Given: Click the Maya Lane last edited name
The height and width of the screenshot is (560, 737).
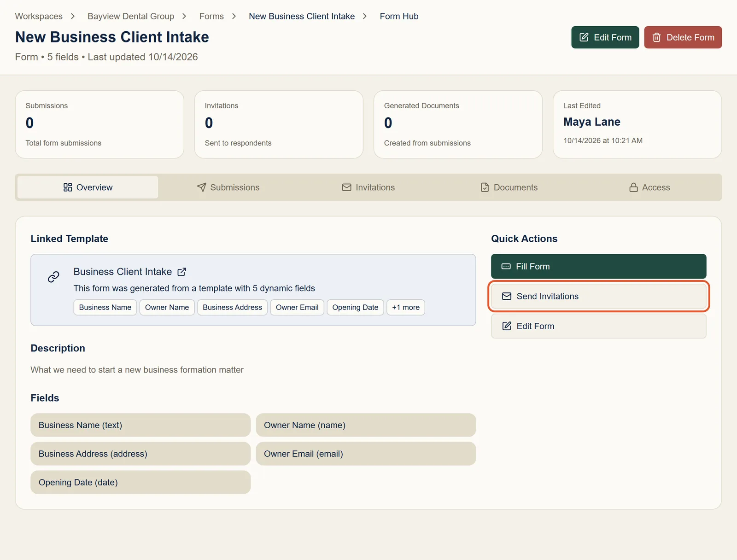Looking at the screenshot, I should coord(592,122).
